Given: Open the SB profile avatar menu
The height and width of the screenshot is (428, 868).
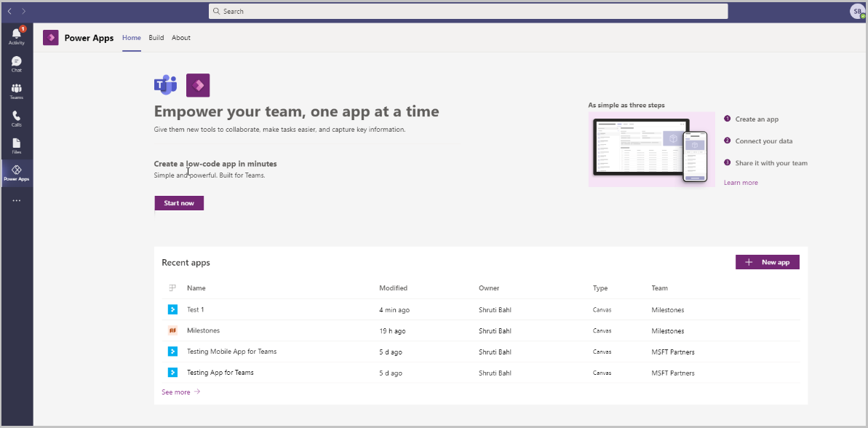Looking at the screenshot, I should pyautogui.click(x=858, y=12).
